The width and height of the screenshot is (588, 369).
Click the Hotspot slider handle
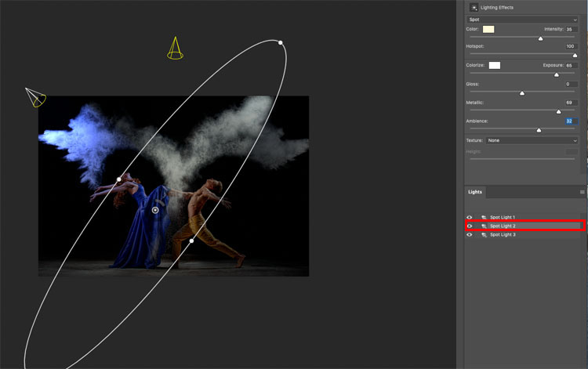575,56
